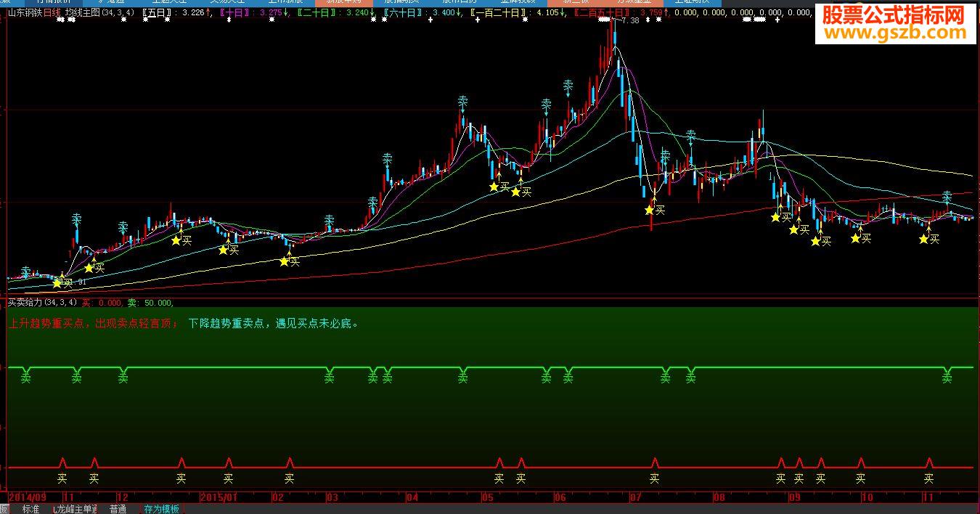This screenshot has width=980, height=514.
Task: Select the 12 month mark on time axis
Action: point(122,498)
